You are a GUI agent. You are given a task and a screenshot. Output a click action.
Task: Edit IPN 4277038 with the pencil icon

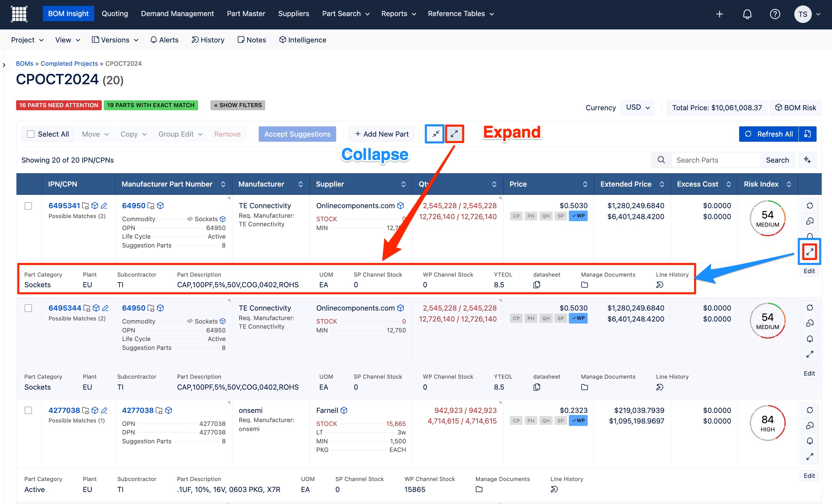click(x=105, y=411)
